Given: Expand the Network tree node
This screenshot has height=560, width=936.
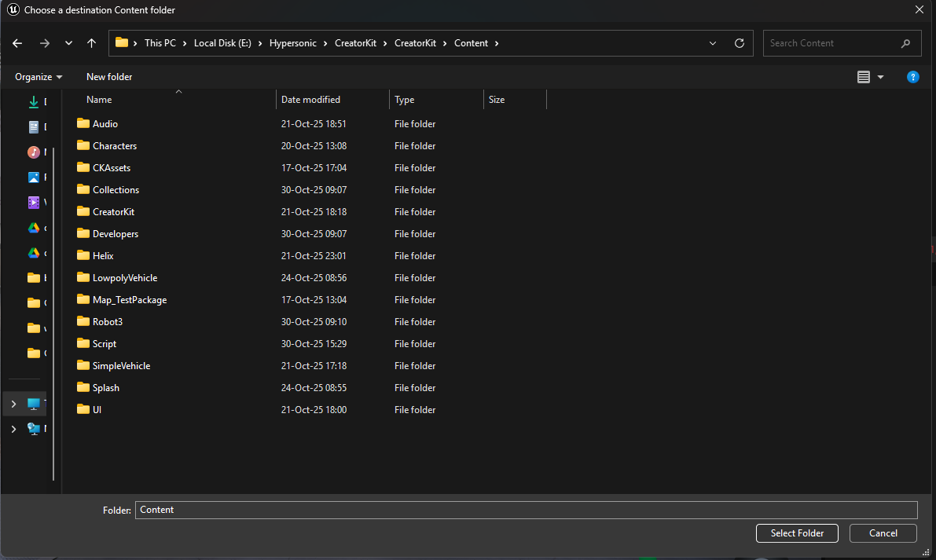Looking at the screenshot, I should click(13, 429).
